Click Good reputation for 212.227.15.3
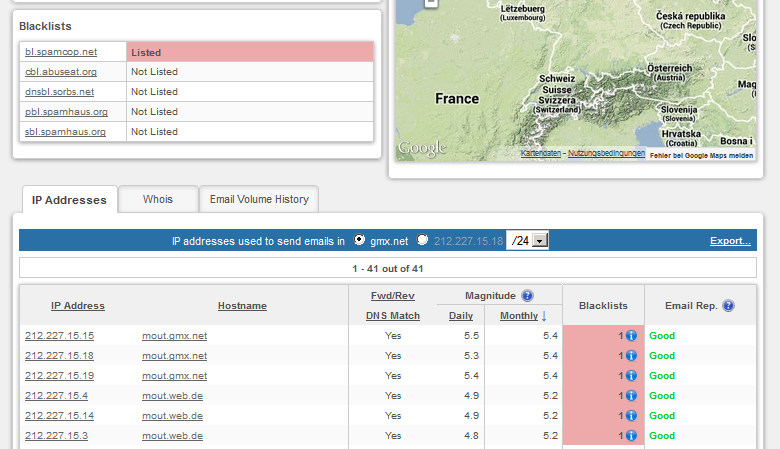Screen dimensions: 780x449 pyautogui.click(x=662, y=436)
